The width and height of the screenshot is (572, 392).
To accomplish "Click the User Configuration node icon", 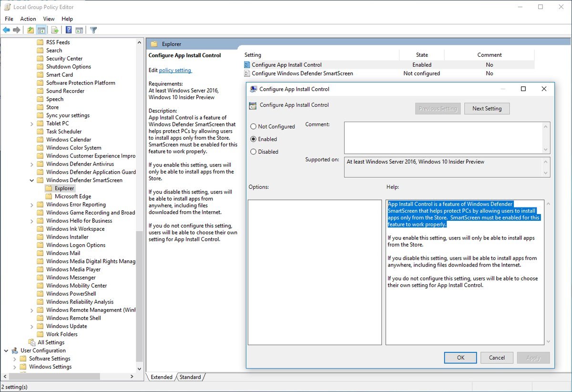I will pos(15,351).
